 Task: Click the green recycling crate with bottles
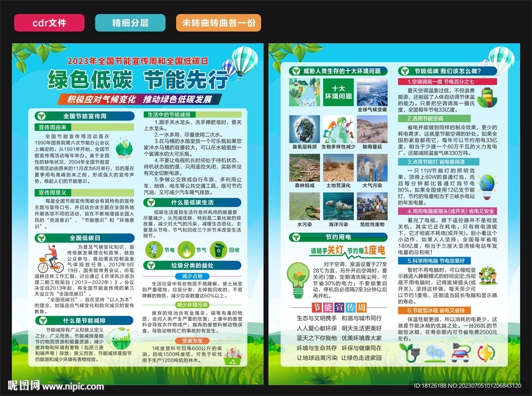(x=233, y=357)
